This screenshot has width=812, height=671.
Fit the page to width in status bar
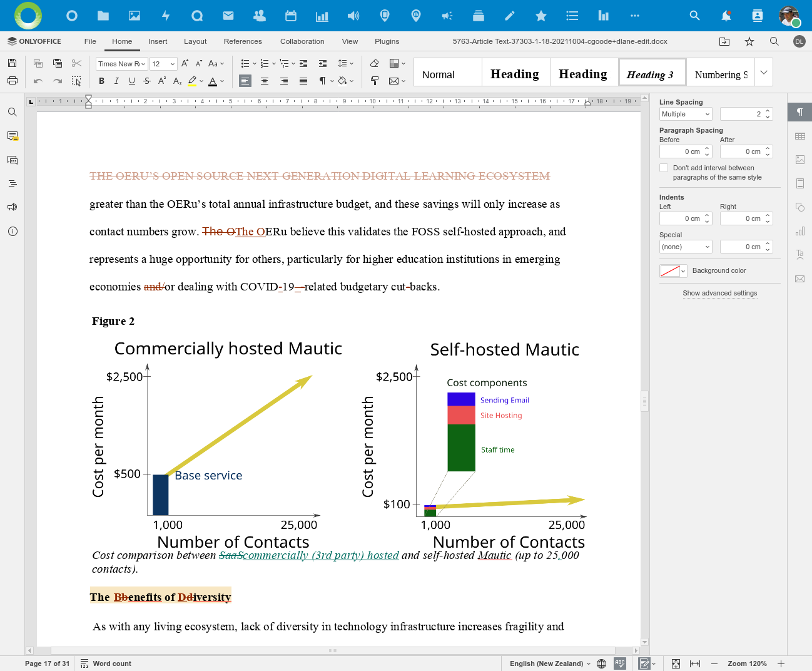tap(695, 663)
